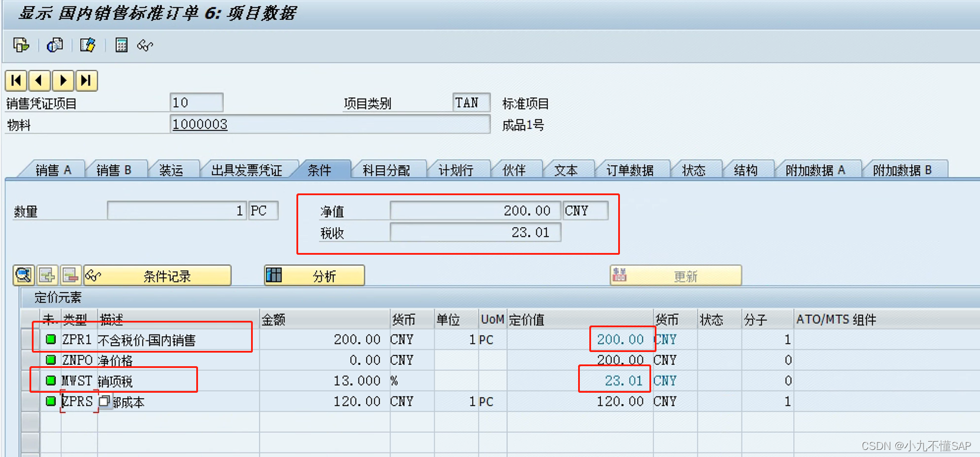Click the 项目类别 field showing TAN
The image size is (980, 457).
tap(471, 103)
